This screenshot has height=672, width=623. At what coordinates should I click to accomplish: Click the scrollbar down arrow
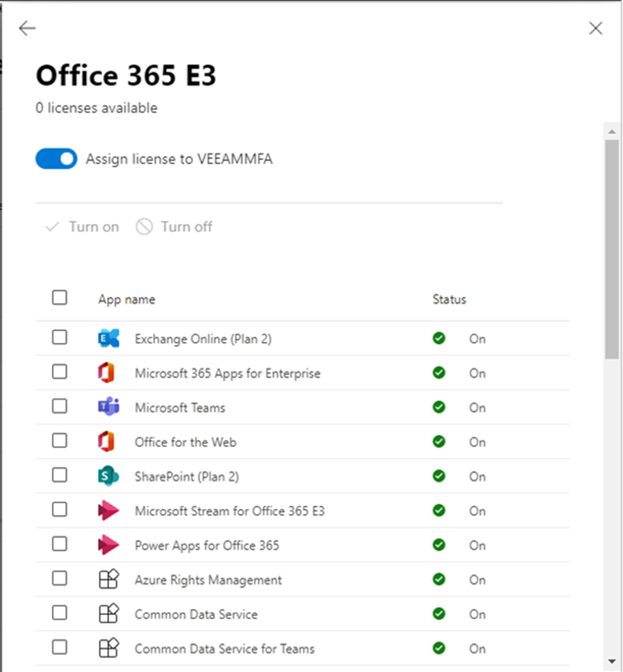pos(612,662)
